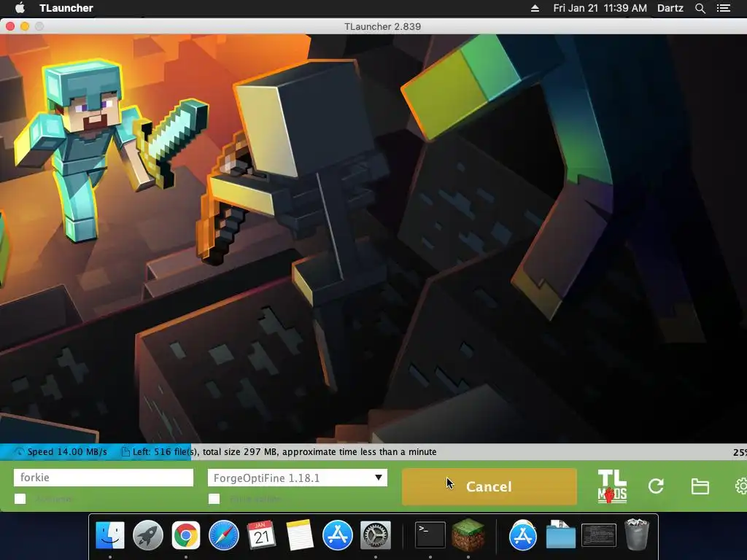Screen dimensions: 747x560
Task: Open Launchpad rocket icon in Dock
Action: point(147,535)
